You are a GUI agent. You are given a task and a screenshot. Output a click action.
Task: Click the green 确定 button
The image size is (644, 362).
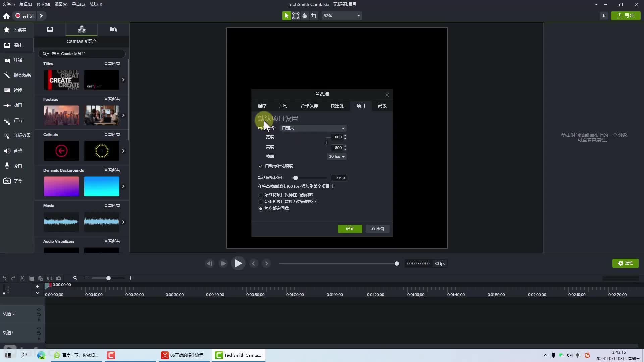[350, 229]
